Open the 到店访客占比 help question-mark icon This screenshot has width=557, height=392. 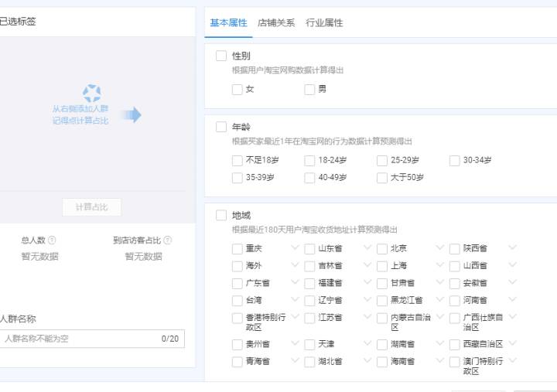click(168, 240)
